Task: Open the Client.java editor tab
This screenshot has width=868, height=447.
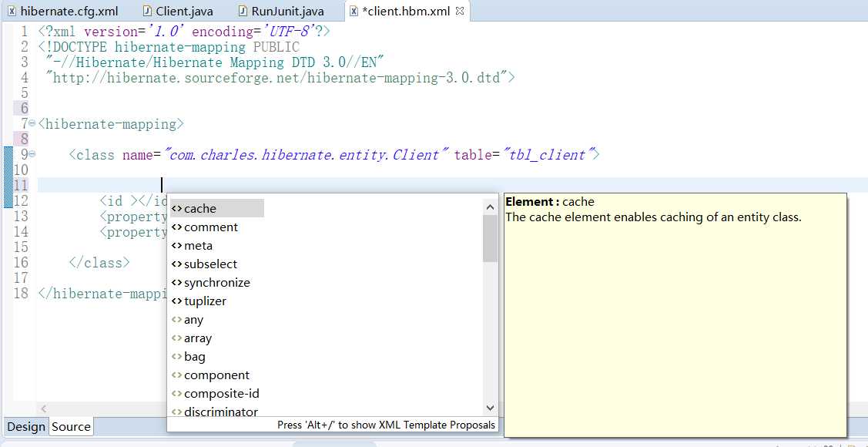Action: 178,11
